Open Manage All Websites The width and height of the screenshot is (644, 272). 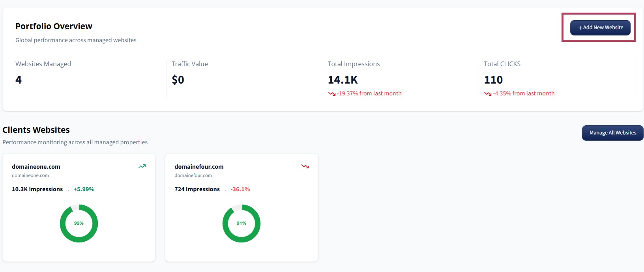click(612, 133)
